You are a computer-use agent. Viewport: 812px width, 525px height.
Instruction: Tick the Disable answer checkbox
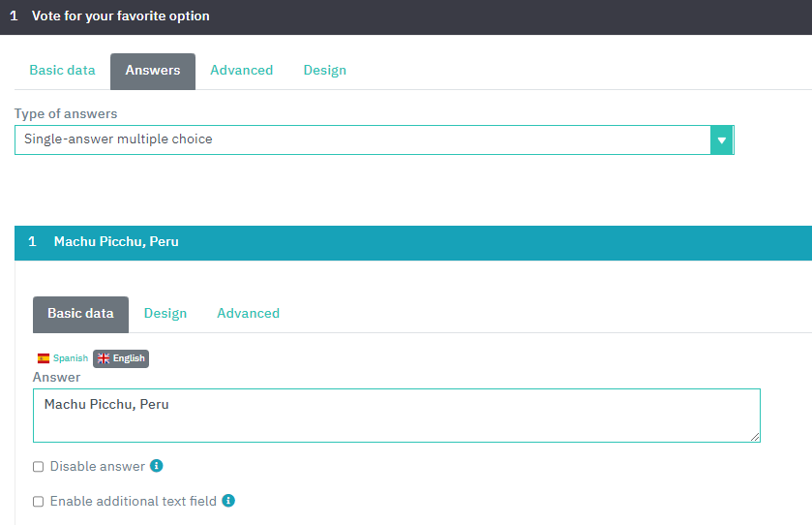click(x=39, y=467)
